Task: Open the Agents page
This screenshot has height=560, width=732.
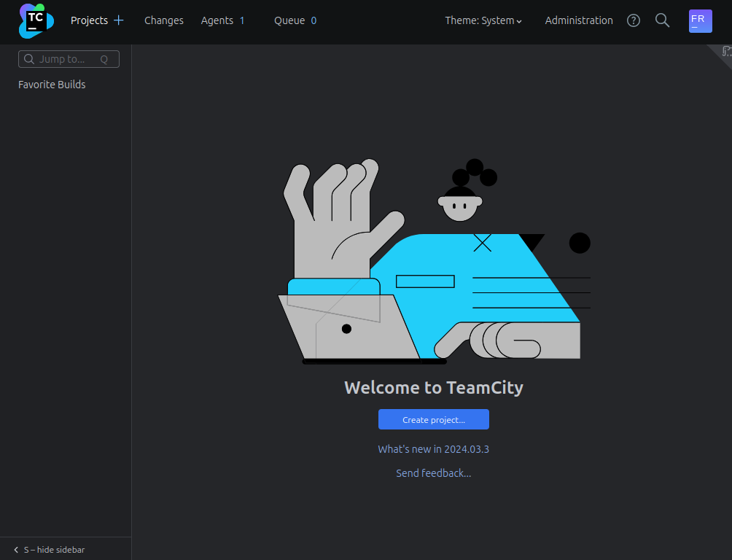Action: [x=217, y=20]
